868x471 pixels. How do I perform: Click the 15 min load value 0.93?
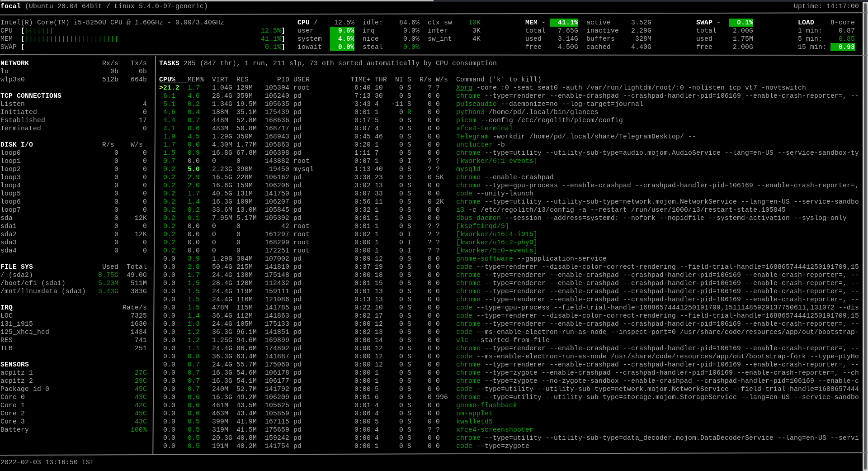point(843,47)
